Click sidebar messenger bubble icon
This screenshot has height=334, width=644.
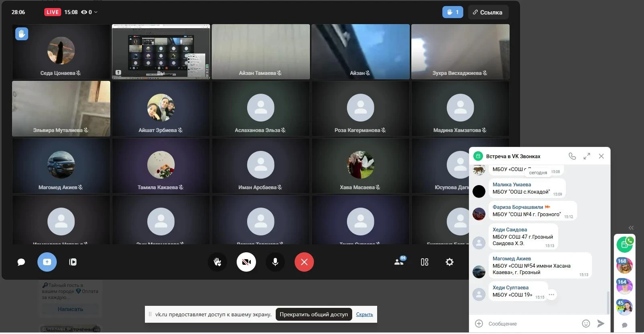pyautogui.click(x=625, y=325)
